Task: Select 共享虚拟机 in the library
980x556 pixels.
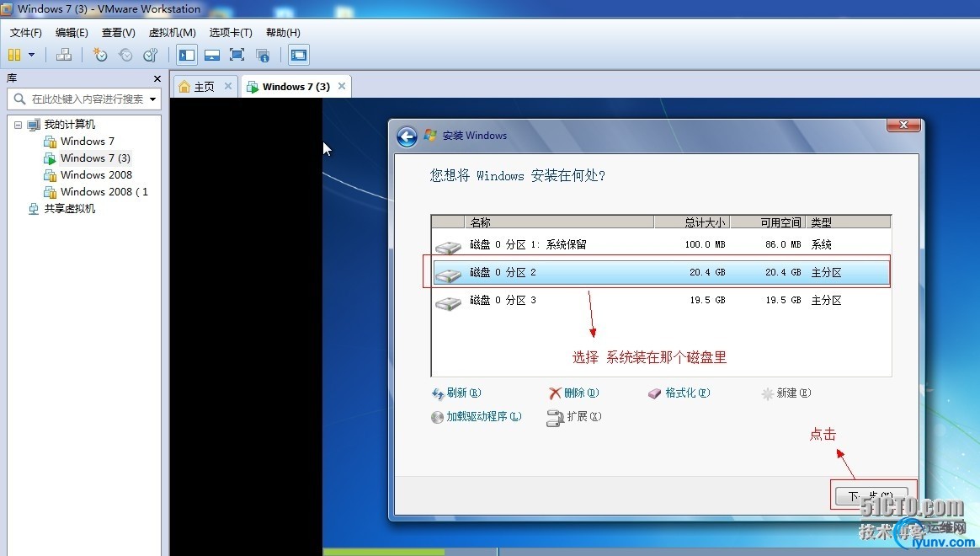Action: click(x=69, y=209)
